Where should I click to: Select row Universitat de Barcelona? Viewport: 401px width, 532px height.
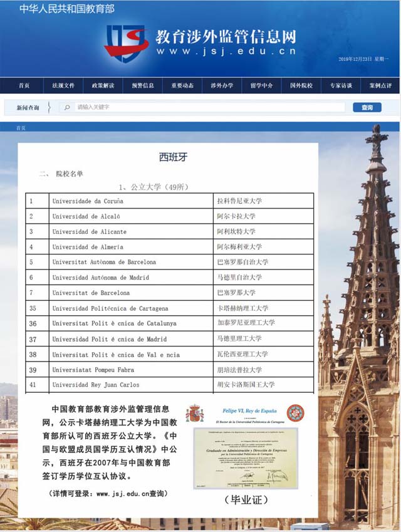169,293
